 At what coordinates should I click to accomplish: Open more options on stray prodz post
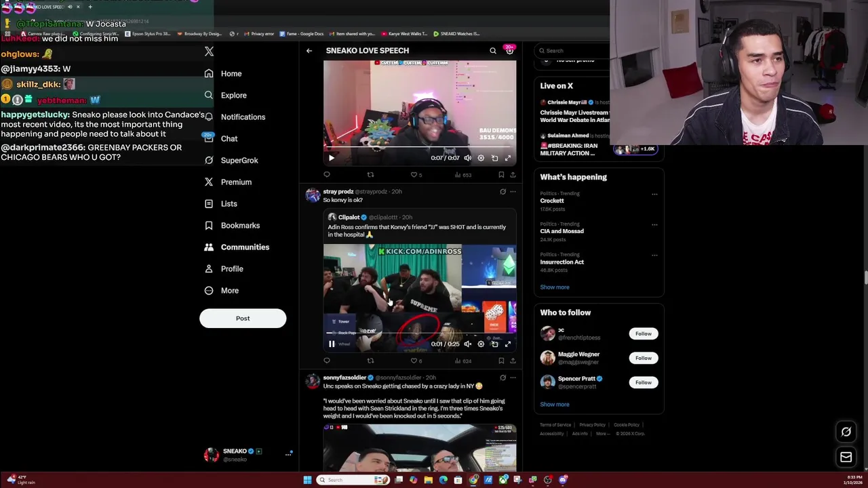(x=513, y=192)
